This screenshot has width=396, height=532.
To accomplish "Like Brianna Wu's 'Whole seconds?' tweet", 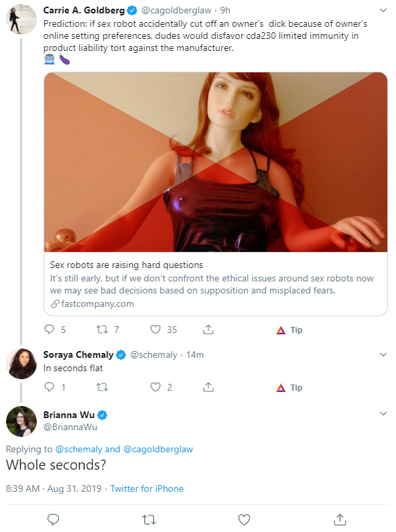I will [244, 519].
